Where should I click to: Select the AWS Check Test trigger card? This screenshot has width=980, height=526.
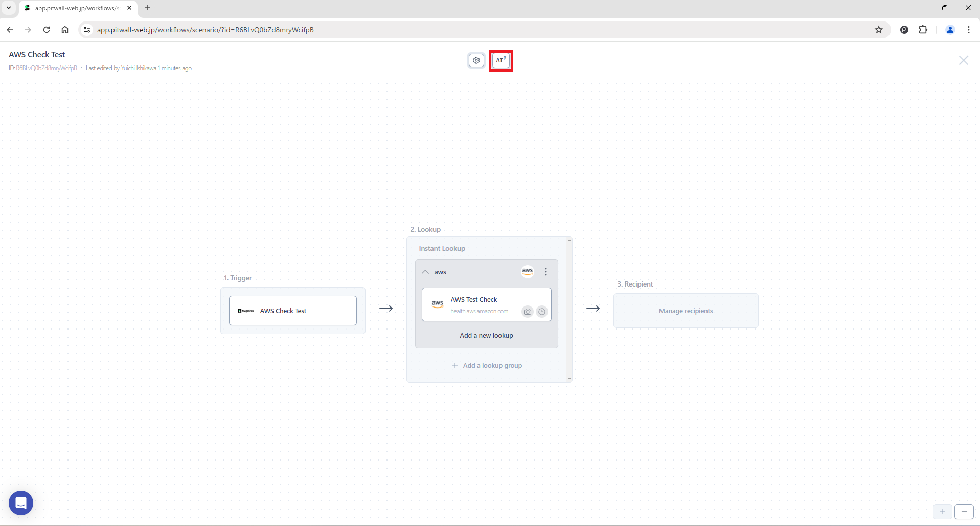tap(292, 311)
